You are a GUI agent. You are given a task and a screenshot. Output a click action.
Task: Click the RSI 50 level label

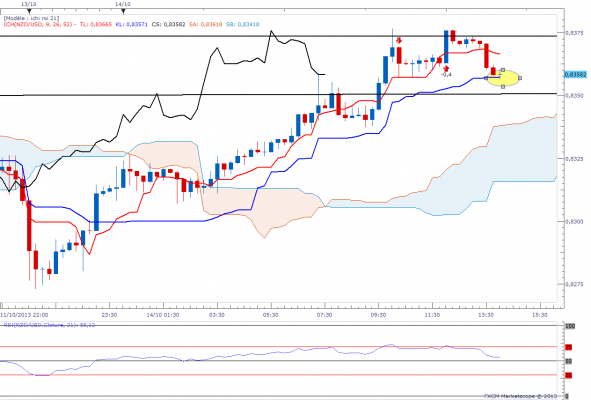point(568,361)
